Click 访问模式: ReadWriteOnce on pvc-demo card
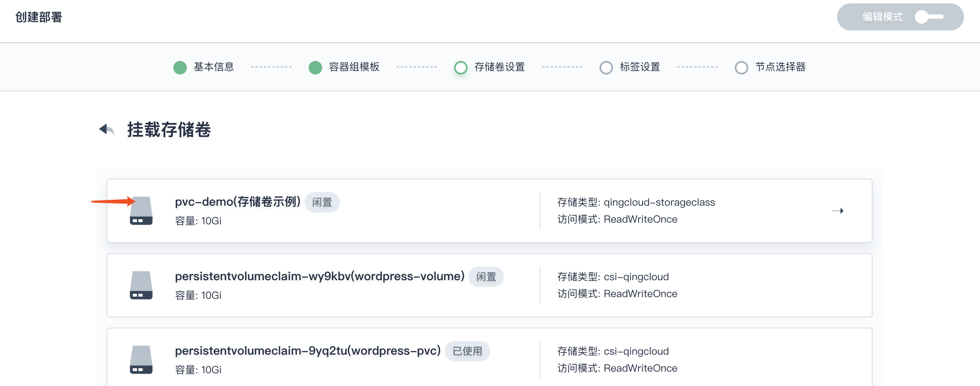Screen dimensions: 980x386 pos(617,219)
